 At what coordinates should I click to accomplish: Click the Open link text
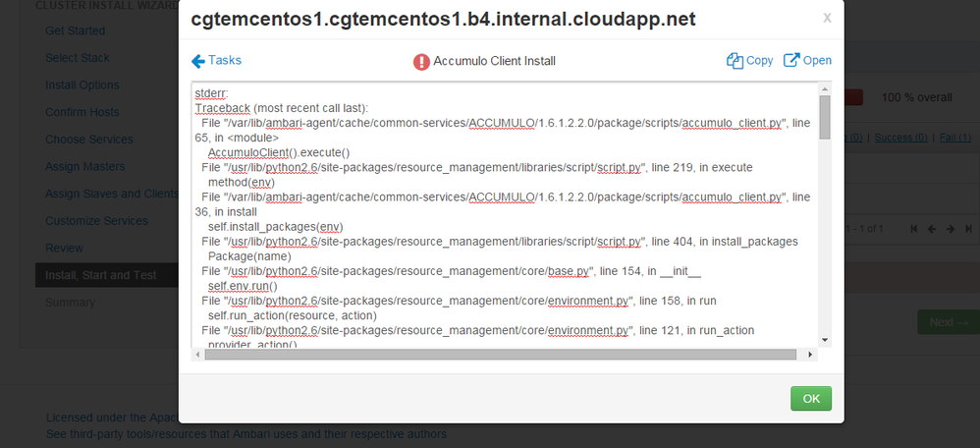pos(817,61)
